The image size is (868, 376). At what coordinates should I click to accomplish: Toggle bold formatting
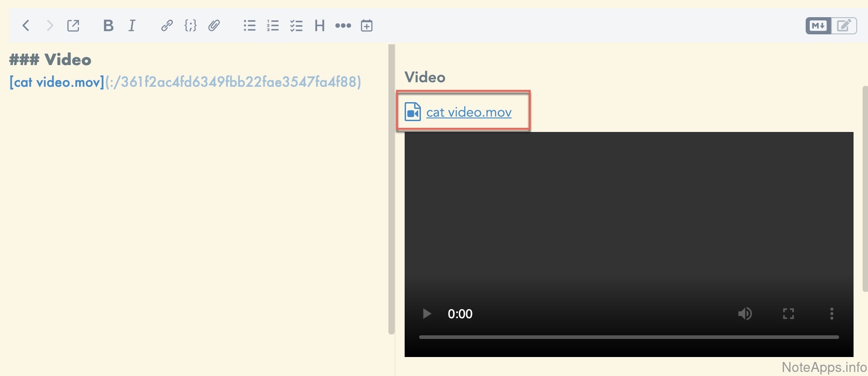108,26
